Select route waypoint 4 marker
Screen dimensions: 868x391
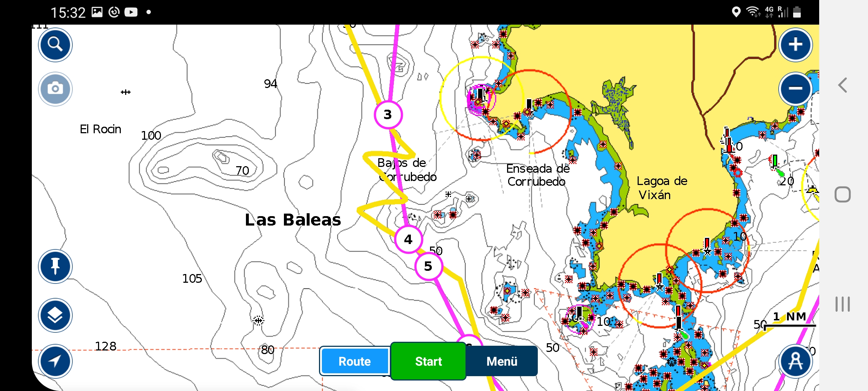coord(408,239)
